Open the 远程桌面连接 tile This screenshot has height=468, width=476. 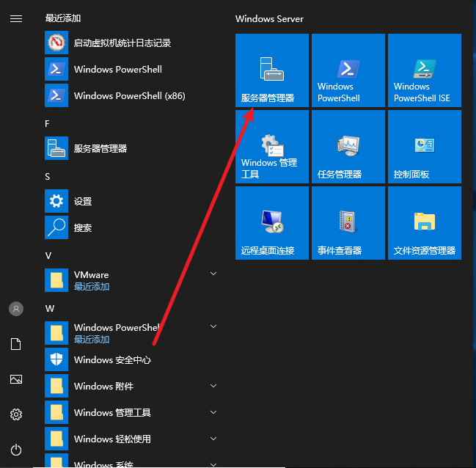click(x=272, y=223)
